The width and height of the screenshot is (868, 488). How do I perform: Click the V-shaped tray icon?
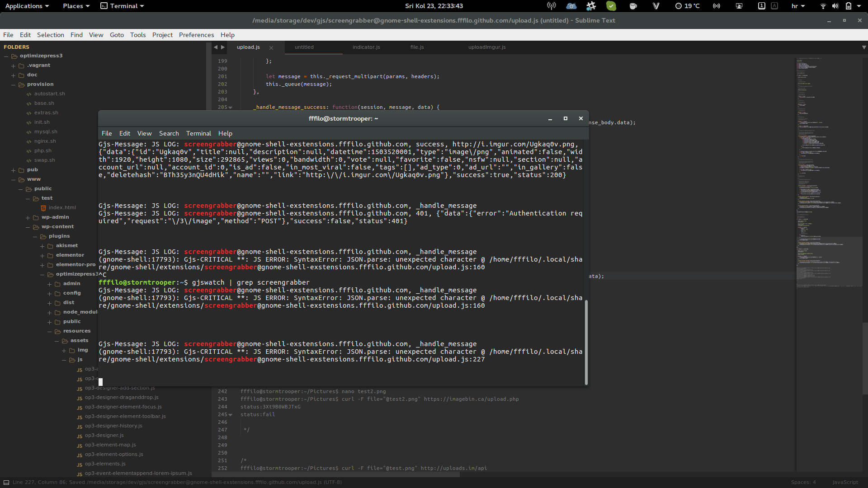pos(656,6)
